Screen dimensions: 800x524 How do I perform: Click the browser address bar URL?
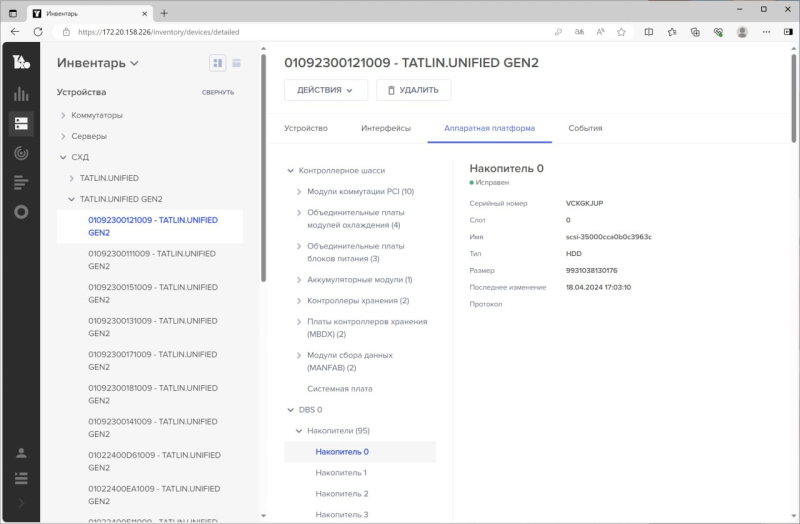click(x=159, y=32)
